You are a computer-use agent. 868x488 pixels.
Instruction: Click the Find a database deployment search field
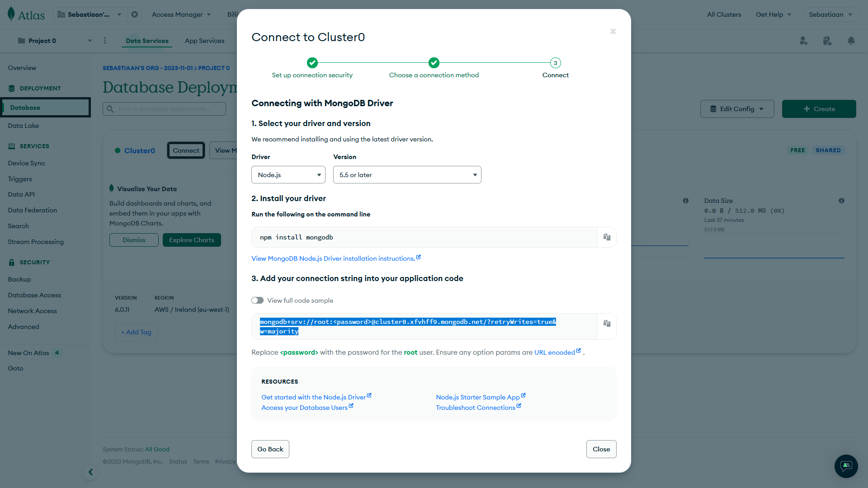point(164,108)
